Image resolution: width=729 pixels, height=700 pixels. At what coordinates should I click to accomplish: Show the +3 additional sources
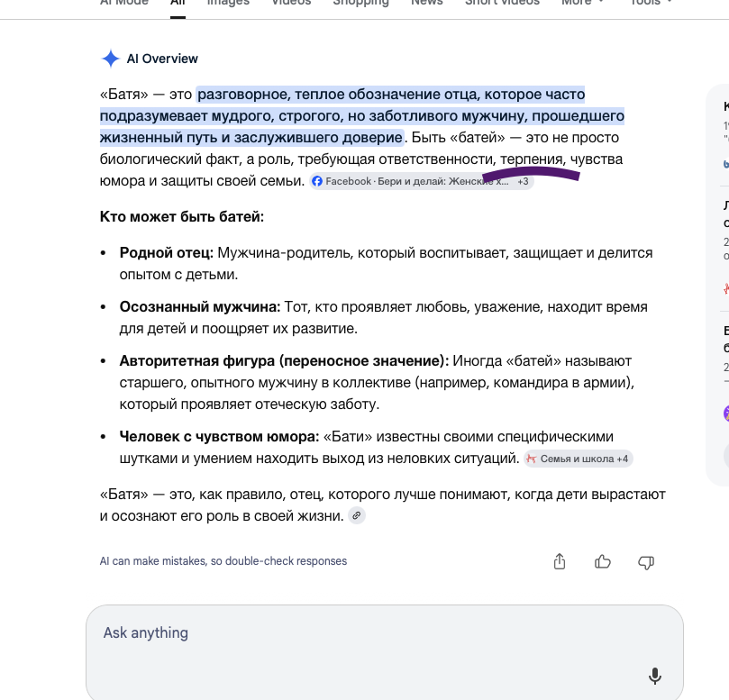pyautogui.click(x=523, y=181)
